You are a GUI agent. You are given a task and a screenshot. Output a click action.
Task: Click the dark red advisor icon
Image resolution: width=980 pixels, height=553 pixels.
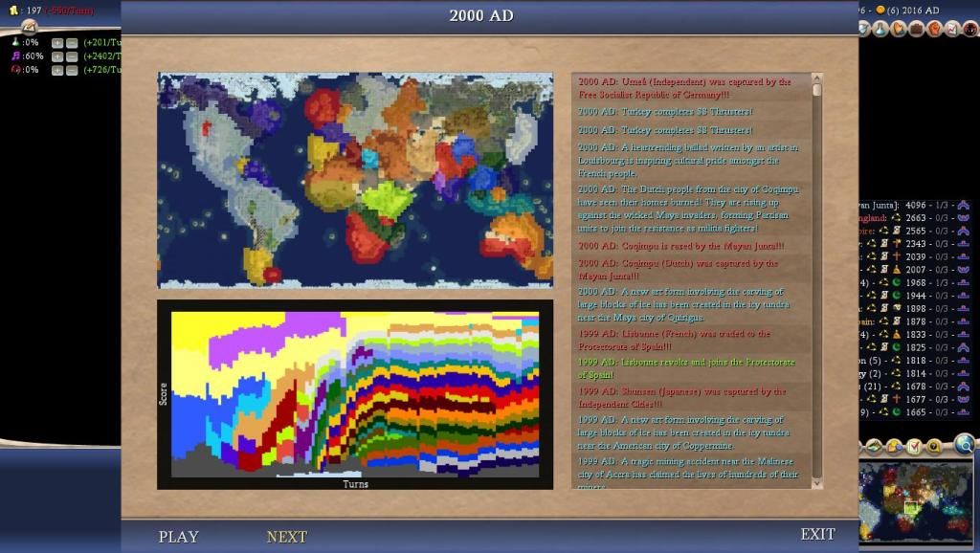point(970,28)
